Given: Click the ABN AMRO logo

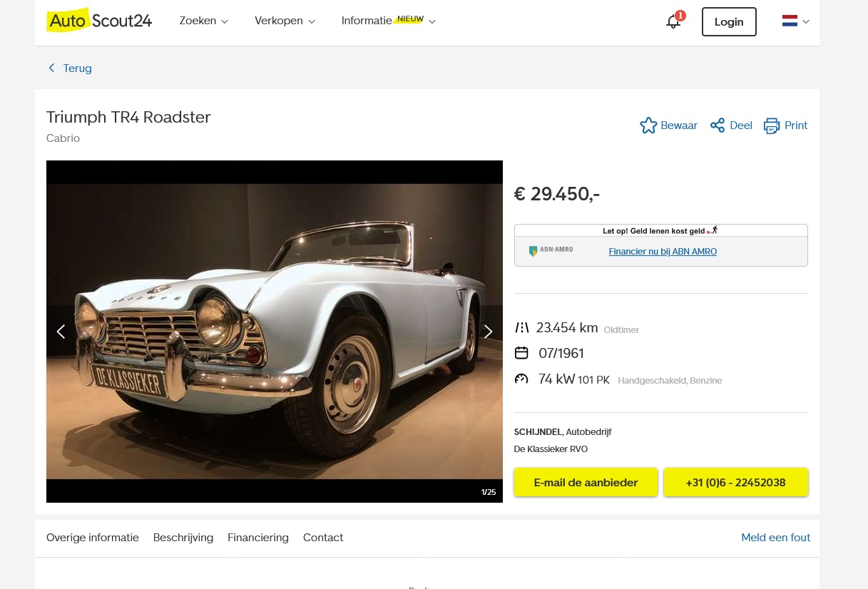Looking at the screenshot, I should coord(551,251).
